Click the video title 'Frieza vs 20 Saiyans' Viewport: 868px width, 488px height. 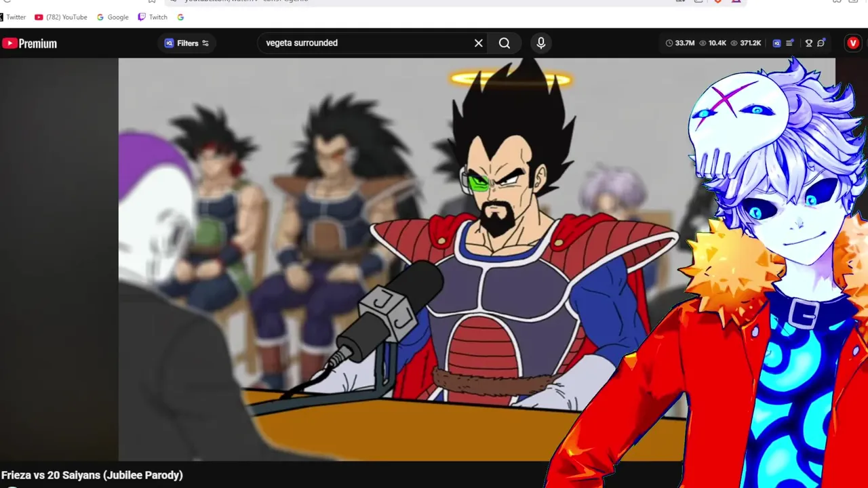[x=92, y=475]
